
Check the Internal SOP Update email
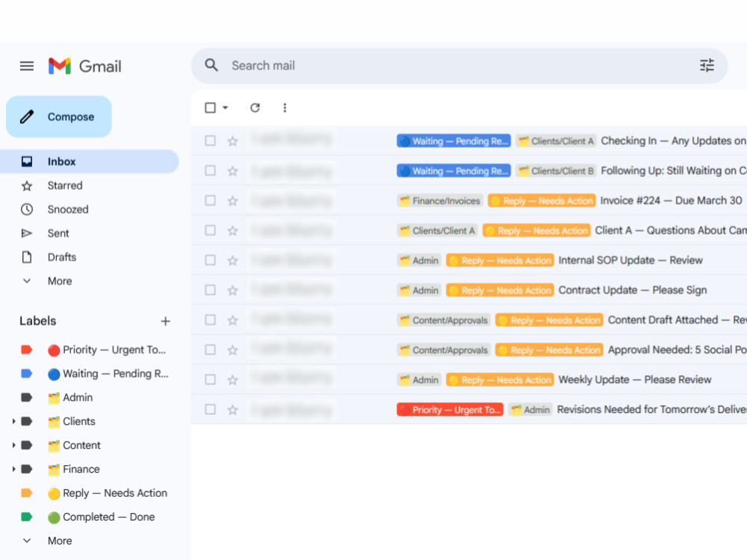click(210, 260)
